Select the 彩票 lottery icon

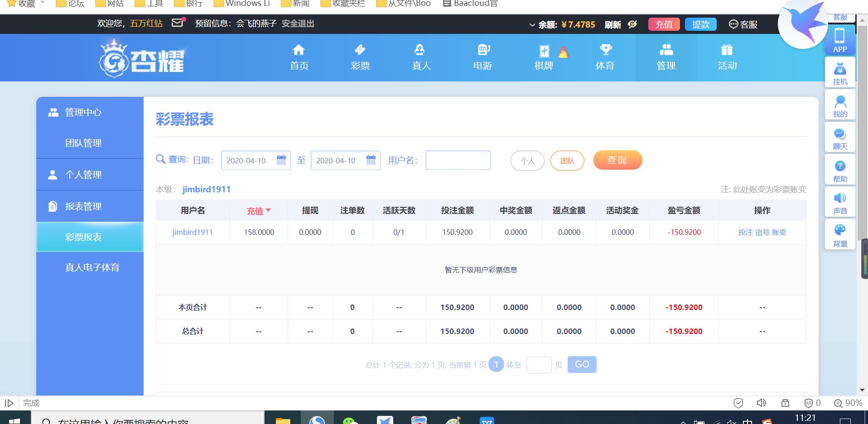pyautogui.click(x=360, y=51)
